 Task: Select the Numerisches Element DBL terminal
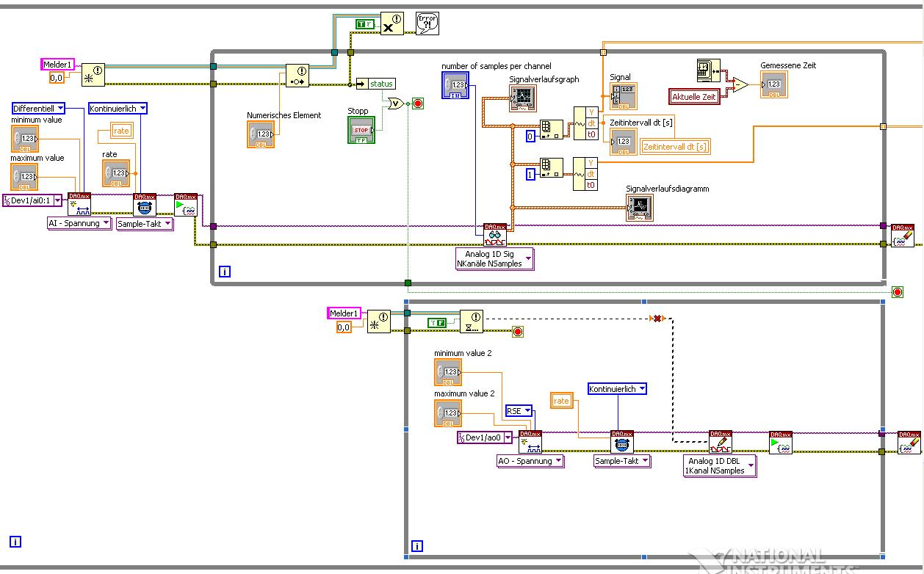click(261, 134)
